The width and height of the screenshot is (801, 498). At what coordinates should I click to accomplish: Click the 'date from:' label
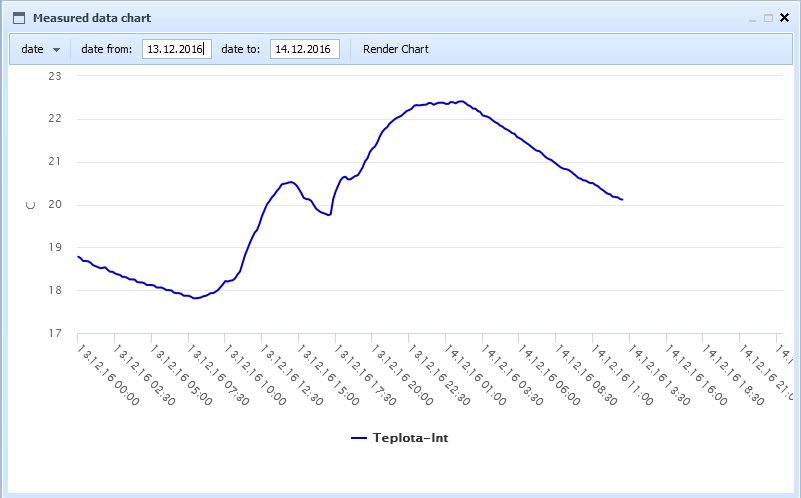[106, 49]
